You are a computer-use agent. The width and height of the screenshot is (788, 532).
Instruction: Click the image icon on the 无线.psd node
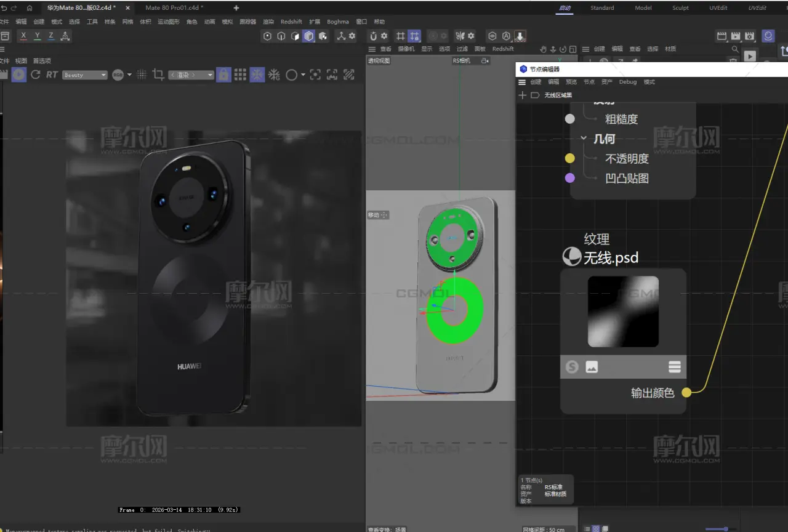pos(592,368)
